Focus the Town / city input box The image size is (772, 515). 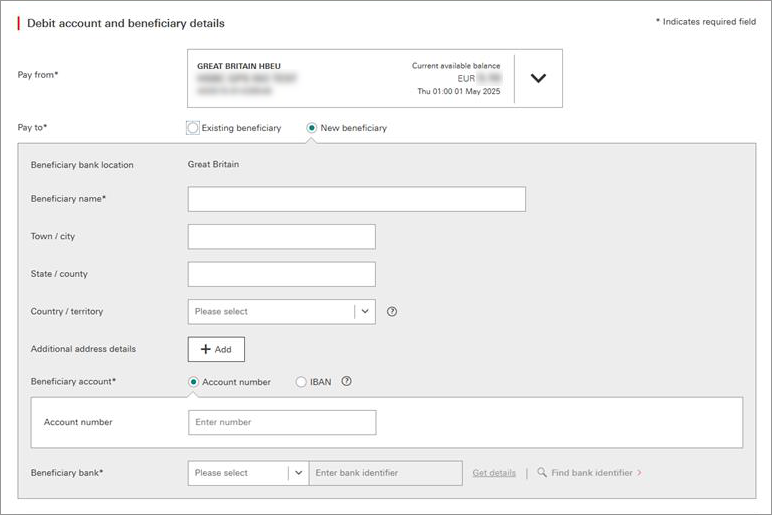click(281, 236)
